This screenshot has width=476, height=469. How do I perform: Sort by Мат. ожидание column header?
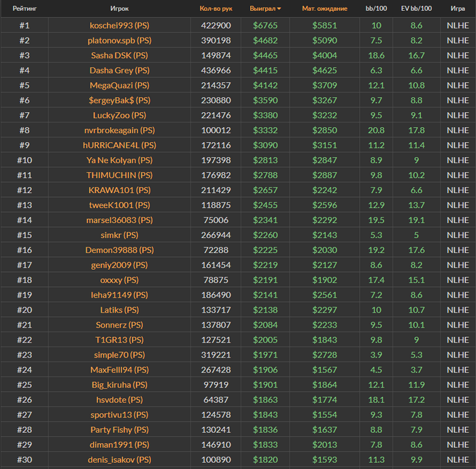tap(324, 9)
